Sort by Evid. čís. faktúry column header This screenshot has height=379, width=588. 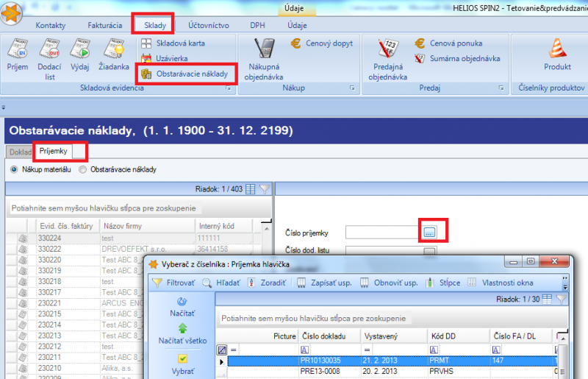[66, 226]
